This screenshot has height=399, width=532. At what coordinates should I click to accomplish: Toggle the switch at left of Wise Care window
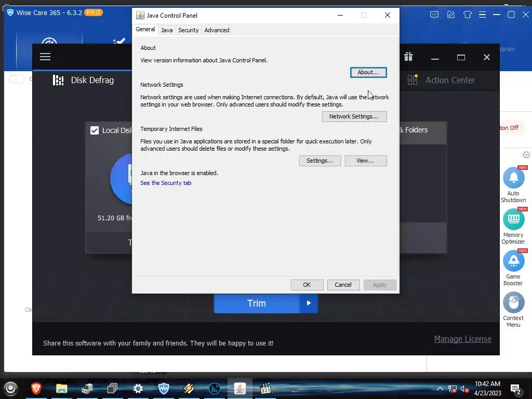click(x=16, y=79)
